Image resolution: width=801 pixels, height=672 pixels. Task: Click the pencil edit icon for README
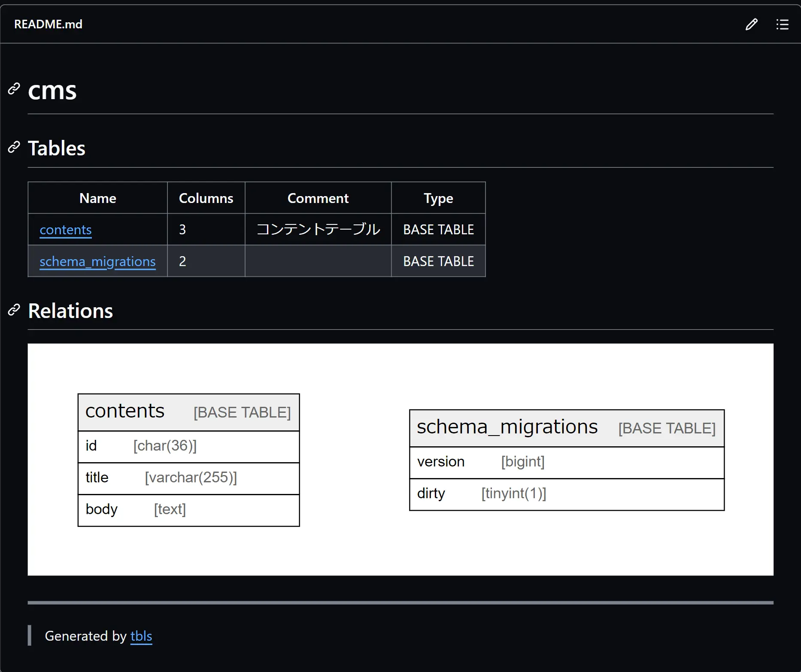(x=751, y=24)
